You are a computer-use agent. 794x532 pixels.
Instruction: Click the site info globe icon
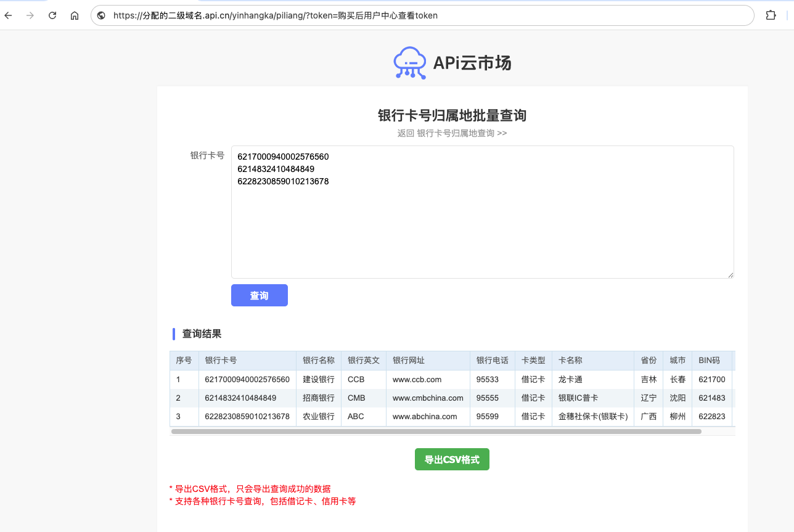pyautogui.click(x=102, y=15)
